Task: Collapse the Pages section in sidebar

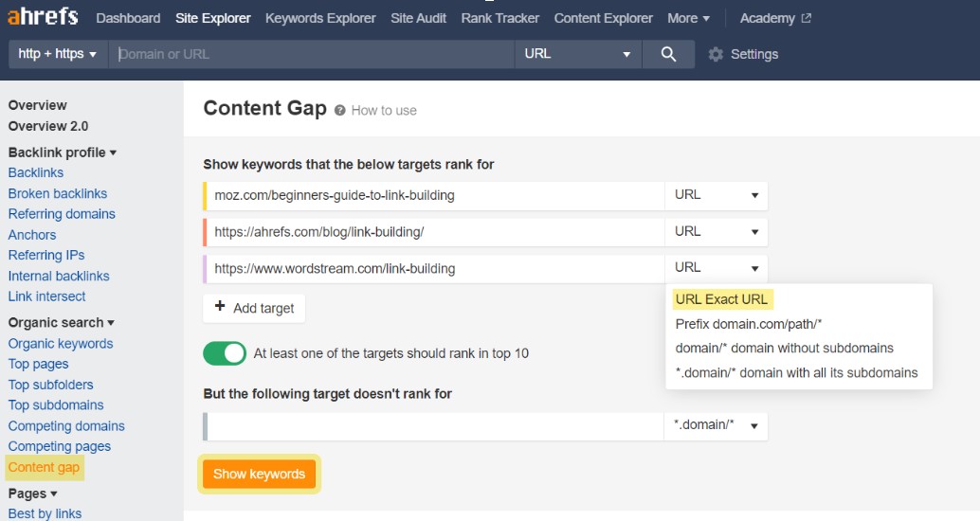Action: point(32,494)
